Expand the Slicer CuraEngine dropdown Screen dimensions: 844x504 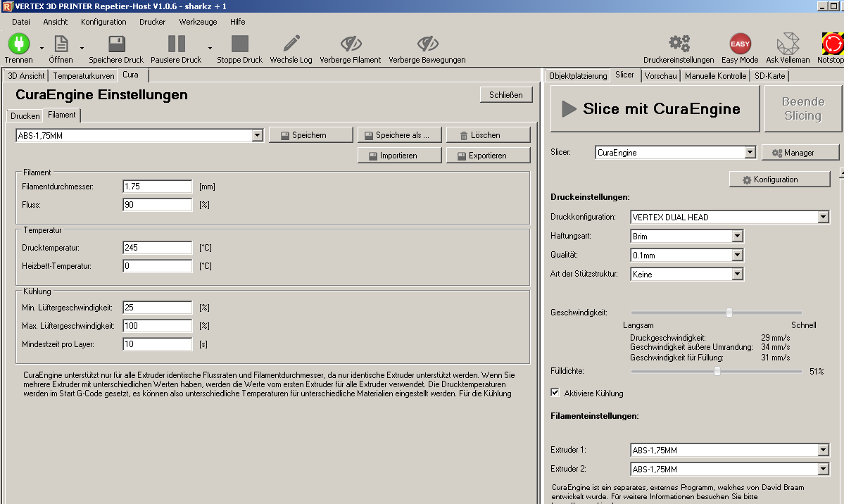pyautogui.click(x=750, y=152)
